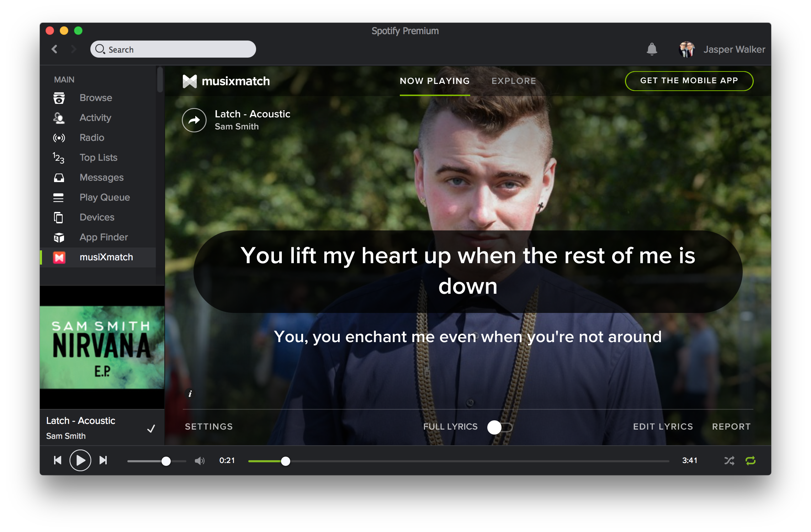The height and width of the screenshot is (532, 811).
Task: Click Edit Lyrics
Action: (x=663, y=426)
